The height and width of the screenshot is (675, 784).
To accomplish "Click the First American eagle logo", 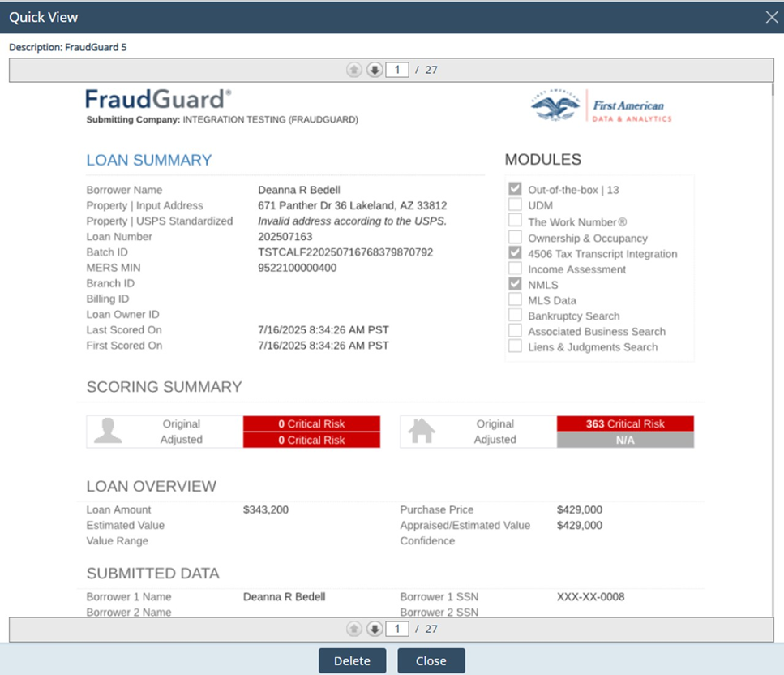I will (x=557, y=107).
